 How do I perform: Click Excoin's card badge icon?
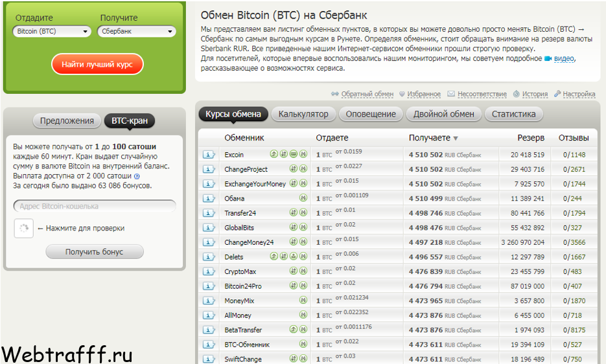294,154
